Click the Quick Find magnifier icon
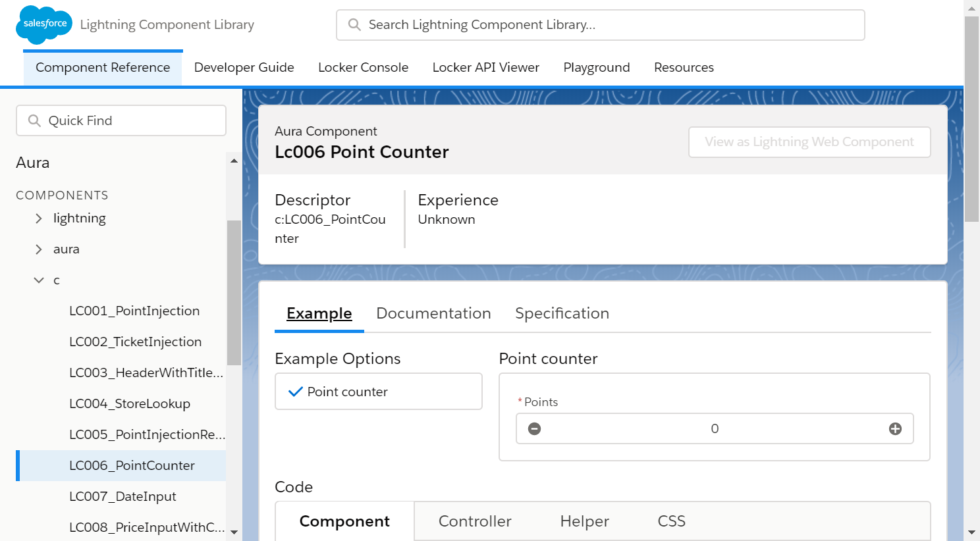Viewport: 980px width, 541px height. point(34,121)
